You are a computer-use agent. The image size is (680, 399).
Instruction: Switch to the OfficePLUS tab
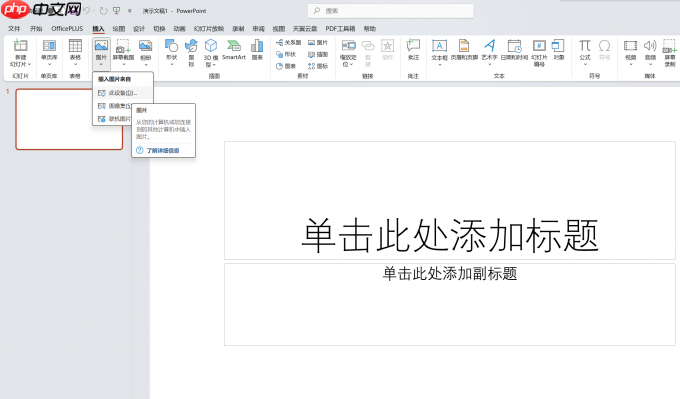(67, 29)
